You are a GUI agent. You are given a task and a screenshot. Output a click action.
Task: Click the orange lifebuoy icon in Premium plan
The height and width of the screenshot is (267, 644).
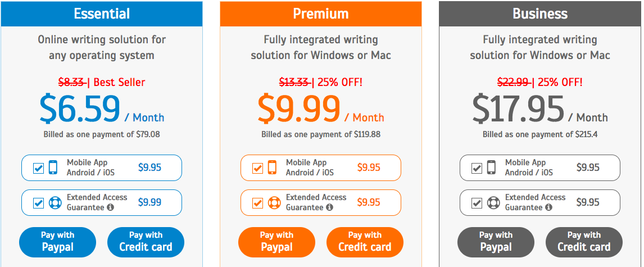[274, 202]
